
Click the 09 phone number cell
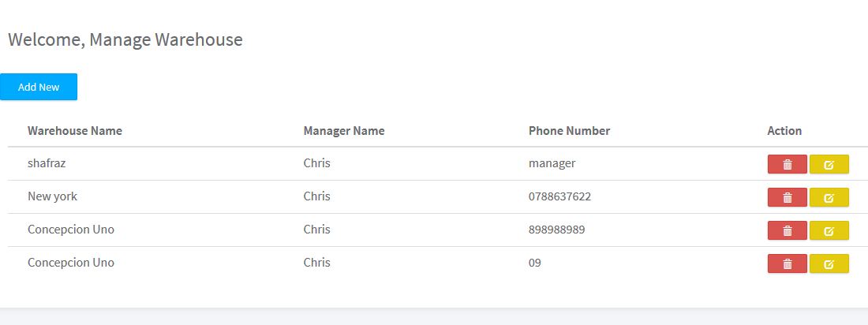tap(535, 263)
